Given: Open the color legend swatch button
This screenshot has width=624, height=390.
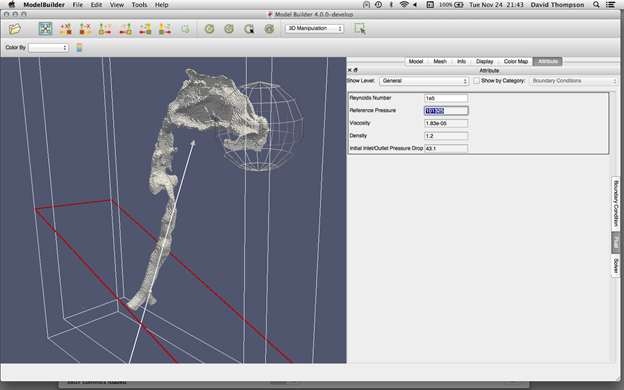Looking at the screenshot, I should coord(80,48).
